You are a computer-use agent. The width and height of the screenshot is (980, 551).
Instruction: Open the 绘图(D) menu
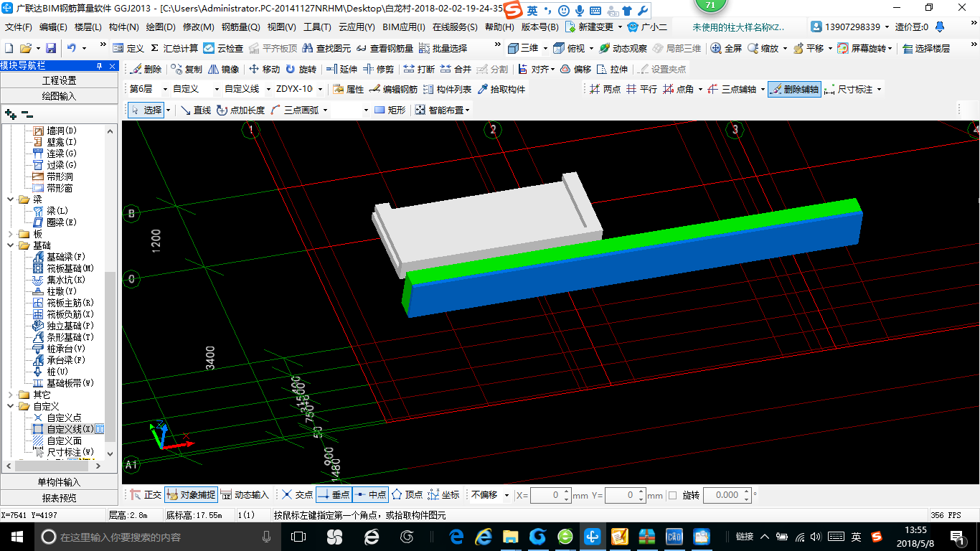pyautogui.click(x=161, y=27)
